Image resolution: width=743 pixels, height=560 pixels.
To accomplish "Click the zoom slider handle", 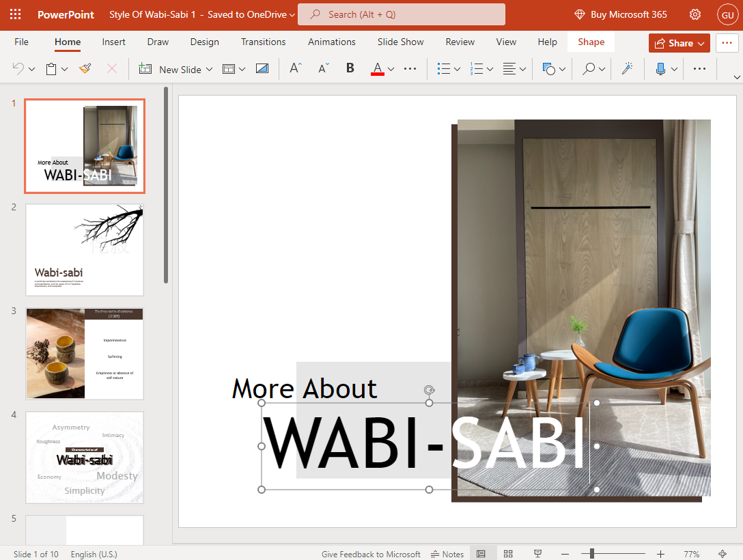I will (x=592, y=554).
